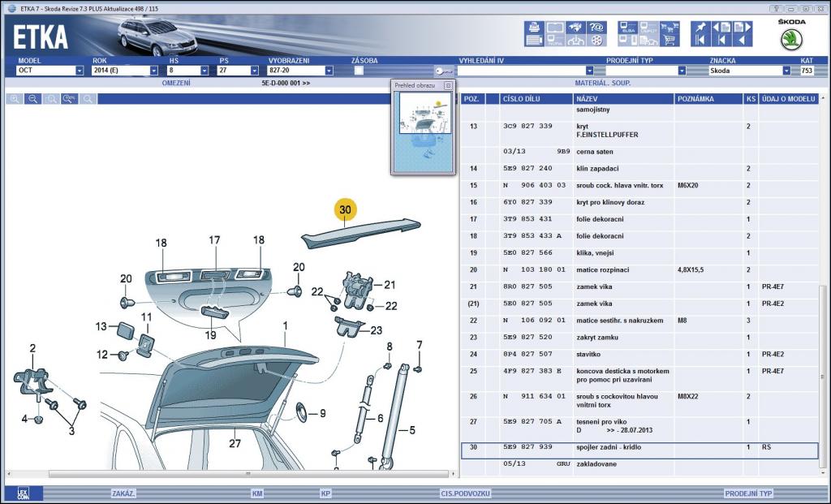831x504 pixels.
Task: Select the 'klika, vnejsi' part row
Action: (639, 252)
